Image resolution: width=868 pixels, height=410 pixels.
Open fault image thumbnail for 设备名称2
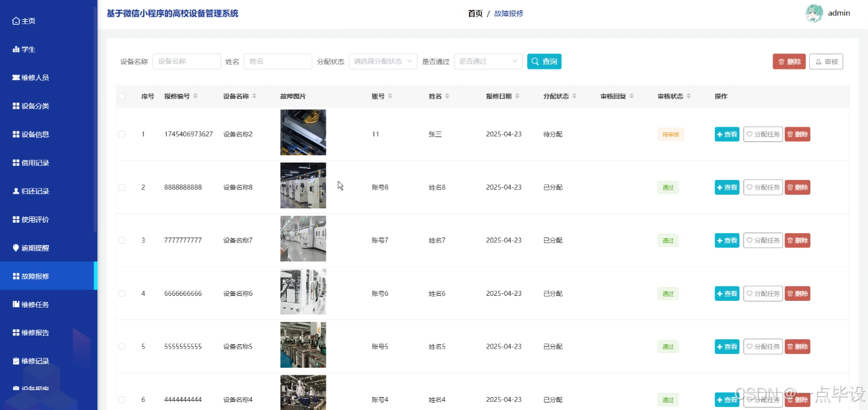pos(303,132)
